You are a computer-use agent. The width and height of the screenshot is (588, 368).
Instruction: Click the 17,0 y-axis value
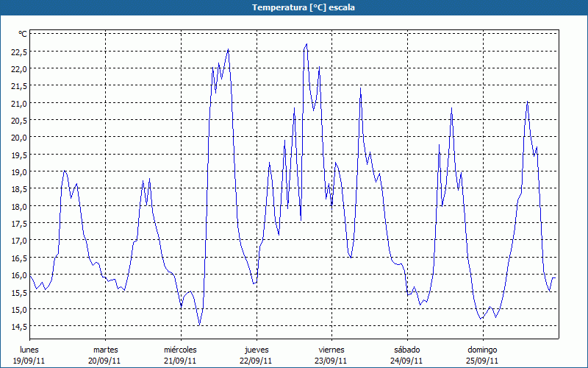pyautogui.click(x=19, y=241)
